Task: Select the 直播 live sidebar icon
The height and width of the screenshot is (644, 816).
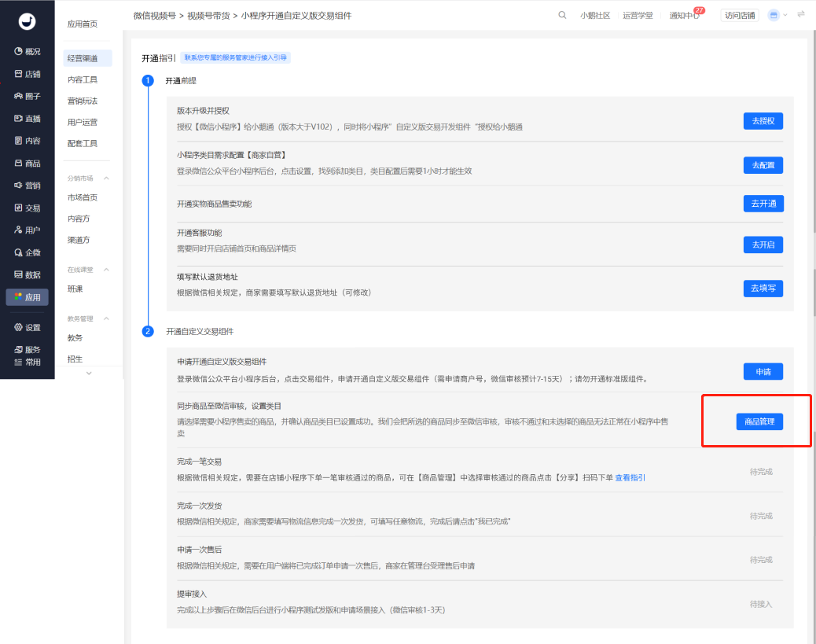Action: tap(27, 119)
